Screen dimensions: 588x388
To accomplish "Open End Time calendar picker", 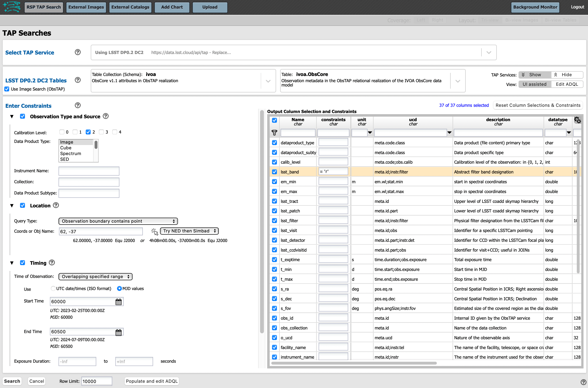I will (118, 332).
